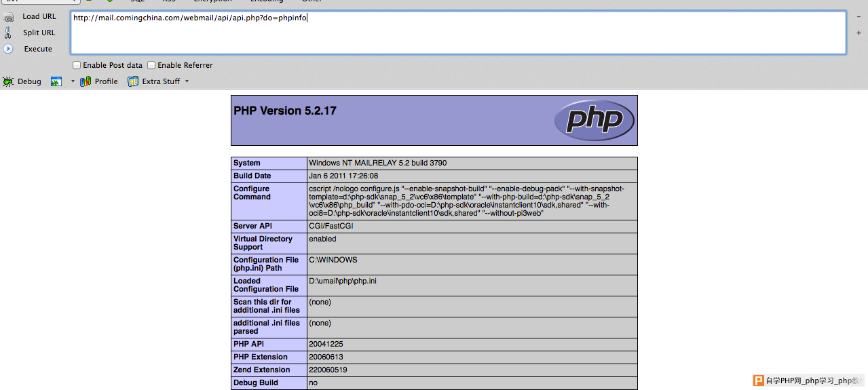Click the '20041225' value
The height and width of the screenshot is (390, 868).
point(326,344)
